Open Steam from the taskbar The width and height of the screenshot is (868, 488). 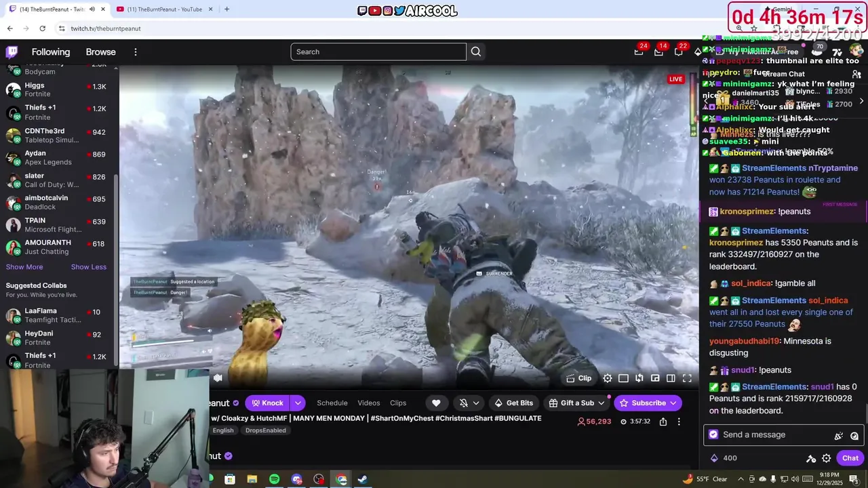(363, 479)
